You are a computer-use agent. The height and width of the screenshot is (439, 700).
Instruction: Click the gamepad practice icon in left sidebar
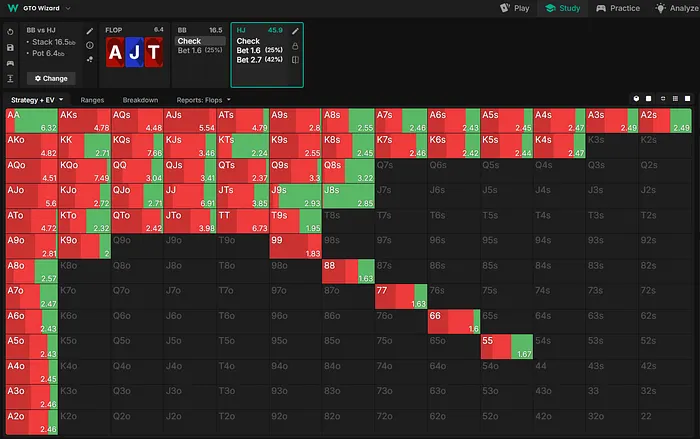click(x=10, y=61)
